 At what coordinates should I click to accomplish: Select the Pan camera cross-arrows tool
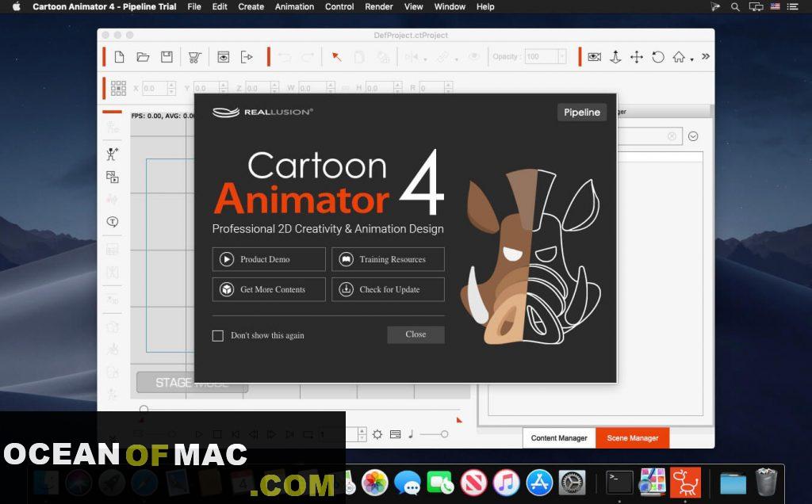[637, 57]
